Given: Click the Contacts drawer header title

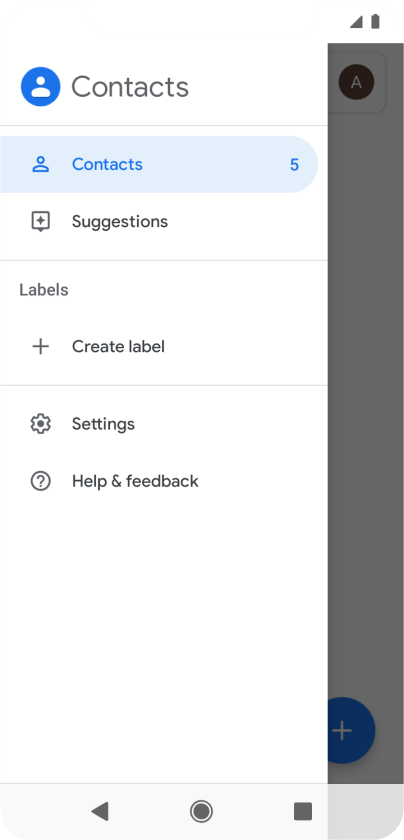Looking at the screenshot, I should [x=130, y=87].
